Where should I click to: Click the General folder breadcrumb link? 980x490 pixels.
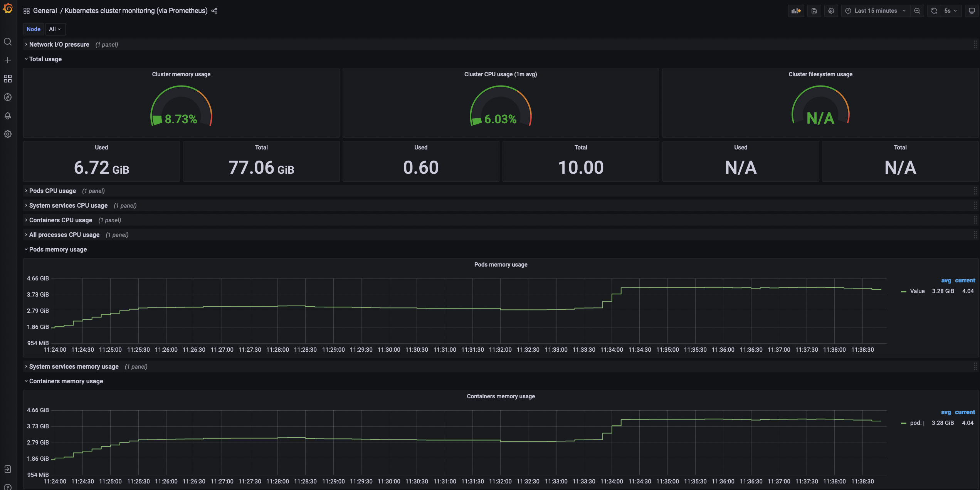45,11
